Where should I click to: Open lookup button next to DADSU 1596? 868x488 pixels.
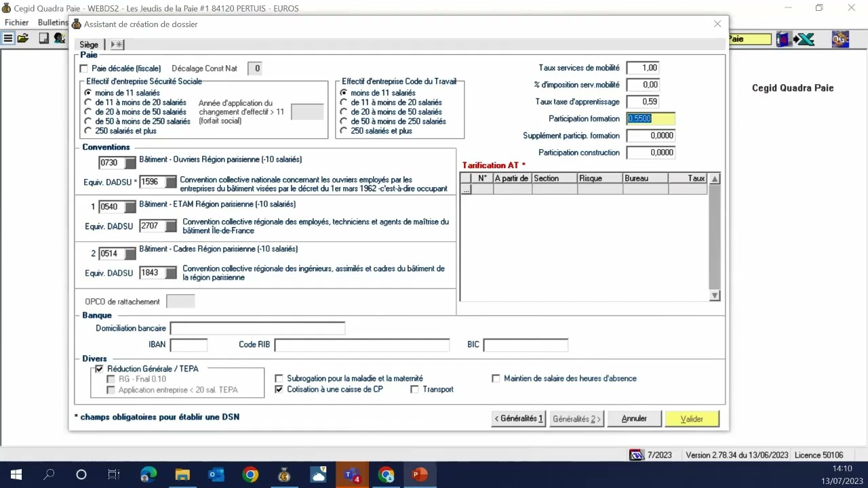(x=171, y=182)
